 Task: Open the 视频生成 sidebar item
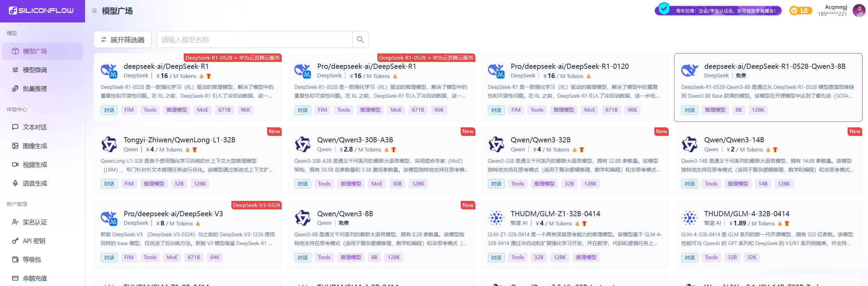pos(43,164)
